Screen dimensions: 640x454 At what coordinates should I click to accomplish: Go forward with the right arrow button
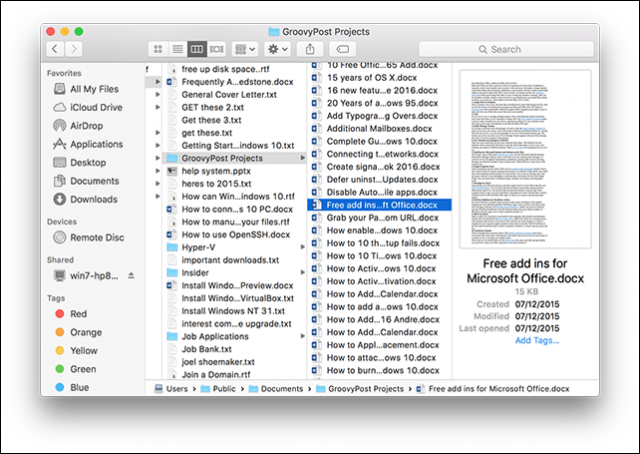pyautogui.click(x=74, y=49)
